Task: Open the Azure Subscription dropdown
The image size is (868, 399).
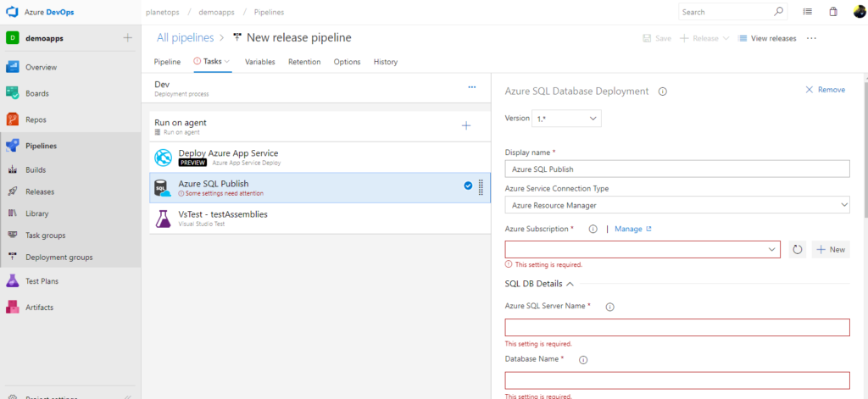Action: click(643, 250)
